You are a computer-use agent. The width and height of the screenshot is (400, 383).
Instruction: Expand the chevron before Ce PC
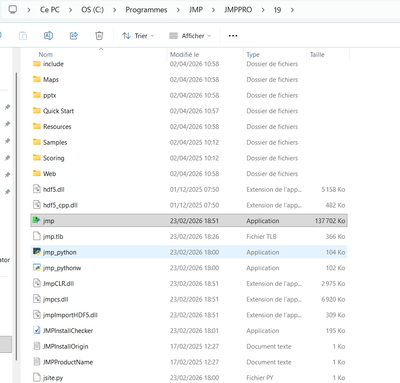pyautogui.click(x=29, y=10)
